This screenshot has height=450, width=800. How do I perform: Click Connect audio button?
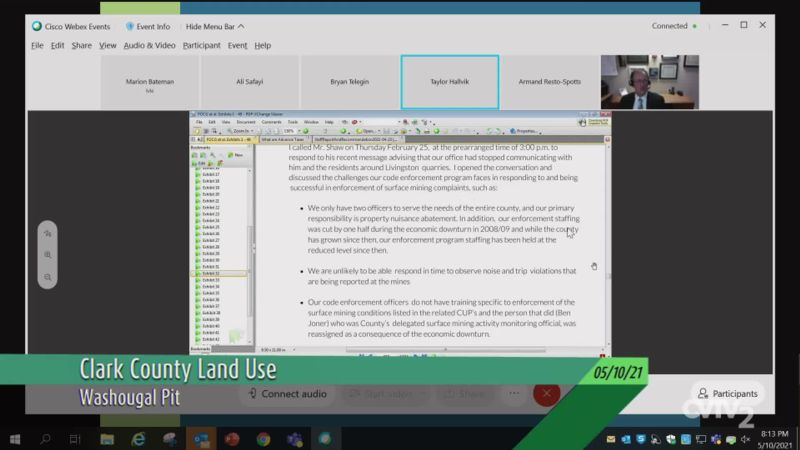[288, 394]
